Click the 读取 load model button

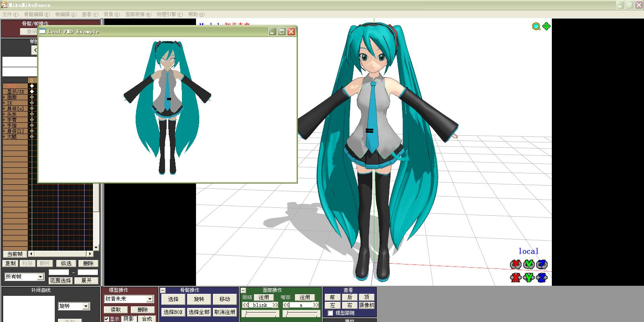click(116, 310)
